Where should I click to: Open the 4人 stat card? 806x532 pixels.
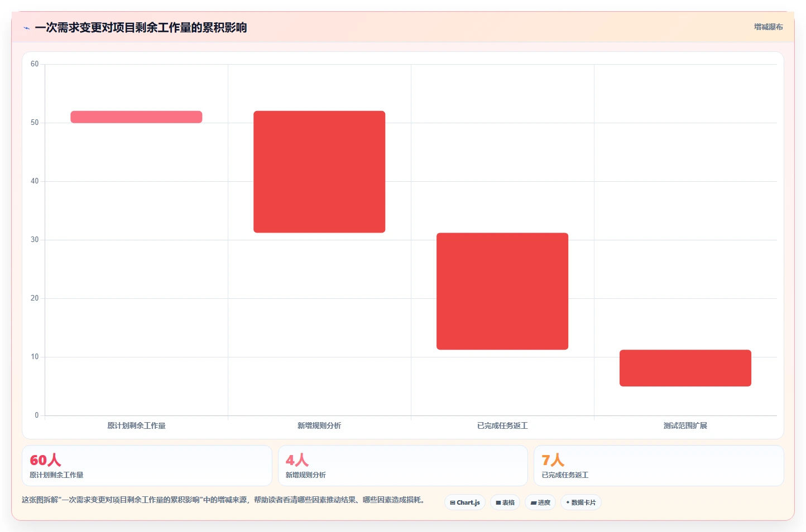403,466
